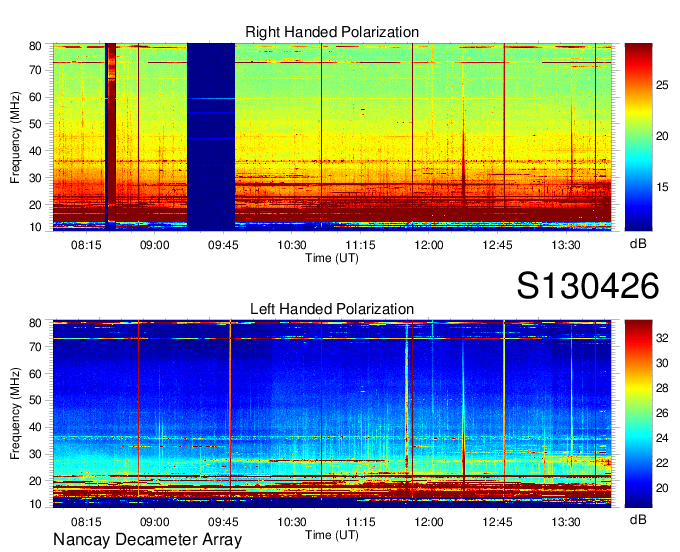The width and height of the screenshot is (680, 552).
Task: Click the bottom plot's Frequency (MHz) axis label
Action: click(15, 414)
